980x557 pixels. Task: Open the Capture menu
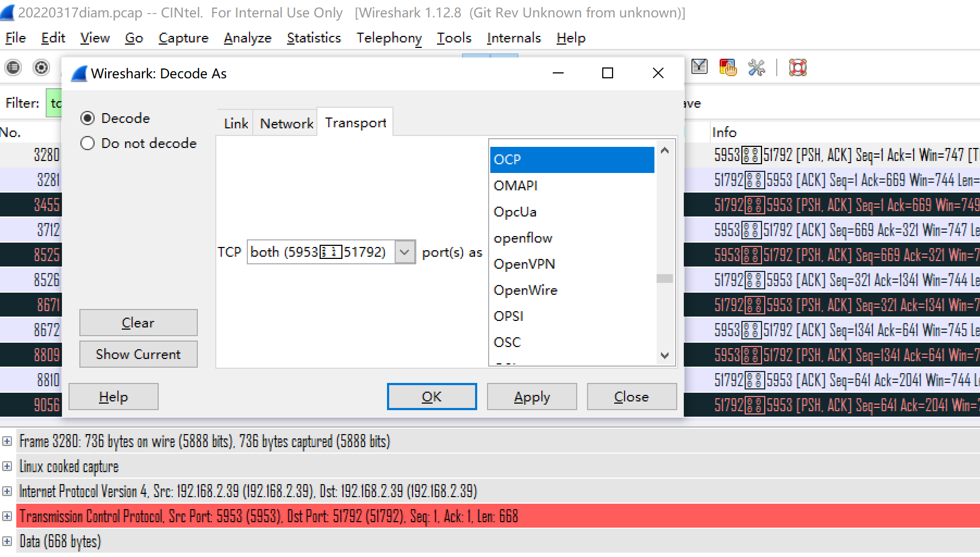[x=184, y=38]
